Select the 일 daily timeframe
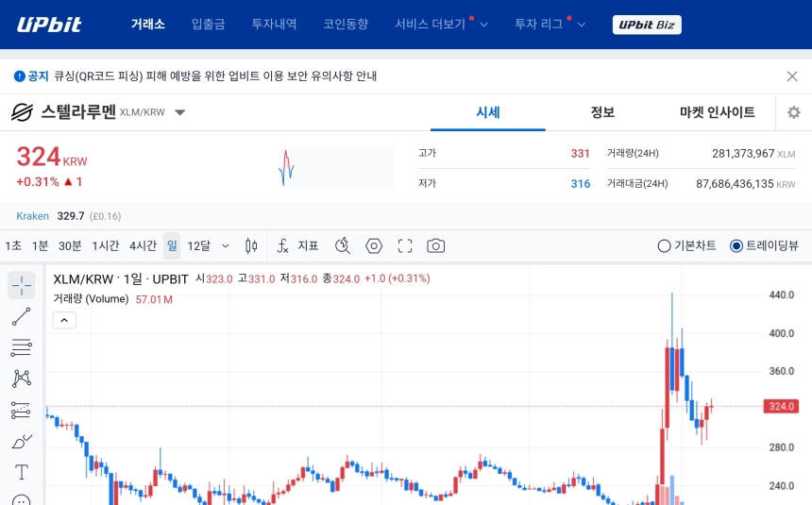The height and width of the screenshot is (505, 812). (172, 246)
